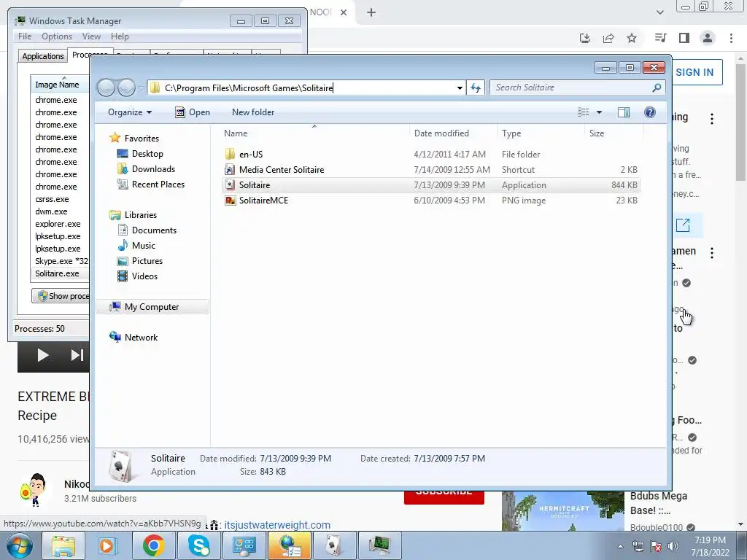Open Task Manager View menu
747x560 pixels.
(x=91, y=36)
